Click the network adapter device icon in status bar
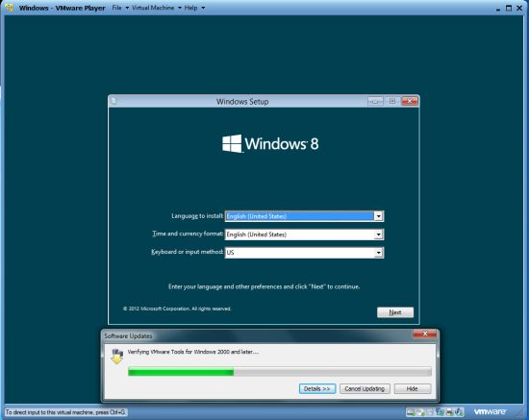This screenshot has height=420, width=529. coord(440,412)
